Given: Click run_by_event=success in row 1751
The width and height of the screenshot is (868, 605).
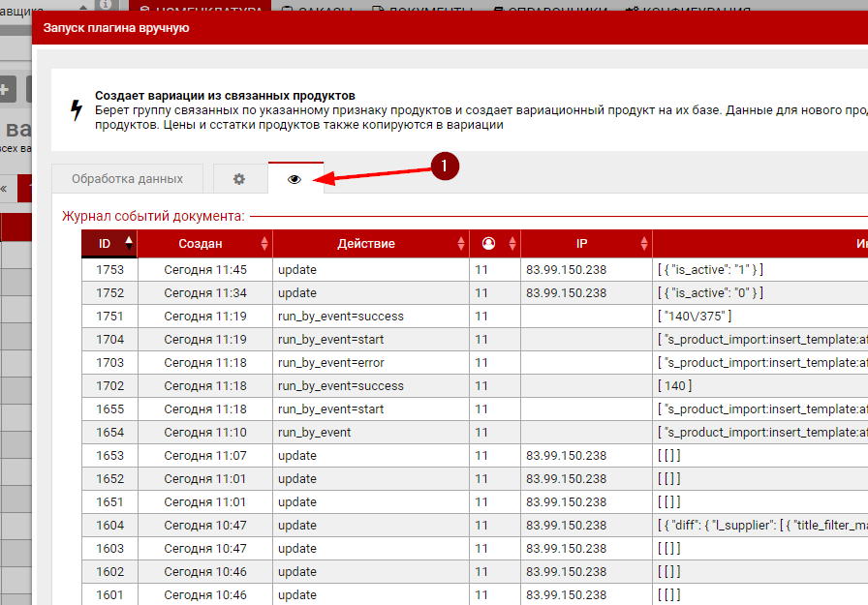Looking at the screenshot, I should click(x=340, y=317).
